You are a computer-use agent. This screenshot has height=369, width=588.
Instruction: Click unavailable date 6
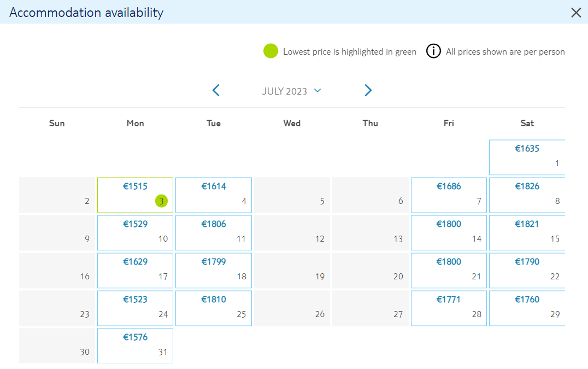pyautogui.click(x=370, y=195)
